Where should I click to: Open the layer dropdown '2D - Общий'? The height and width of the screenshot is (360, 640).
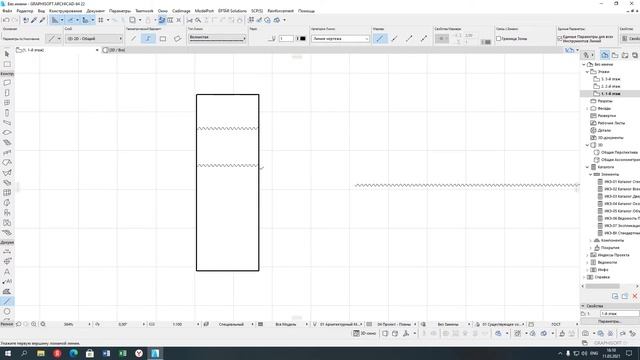point(94,38)
